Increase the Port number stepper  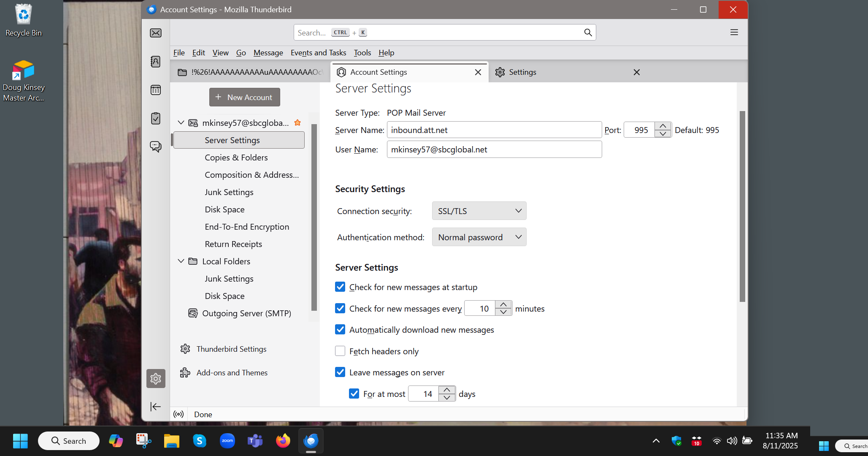[x=663, y=126]
